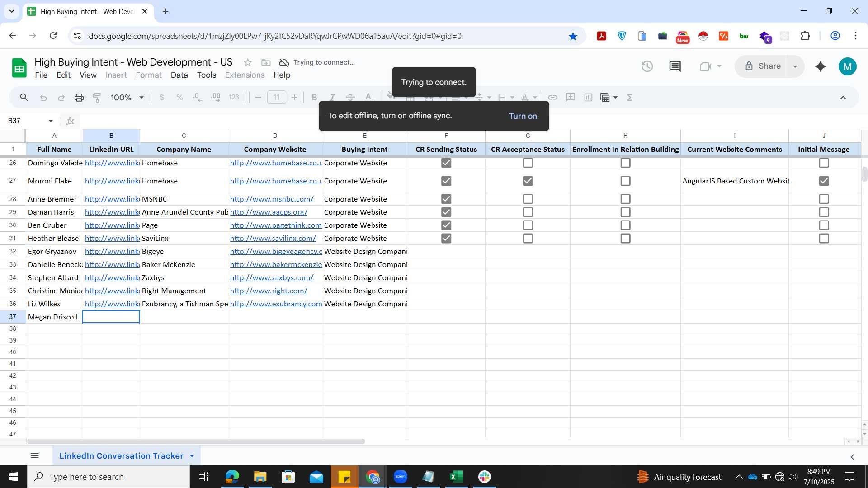Viewport: 868px width, 488px height.
Task: Click Turn on offline sync
Action: pos(523,116)
